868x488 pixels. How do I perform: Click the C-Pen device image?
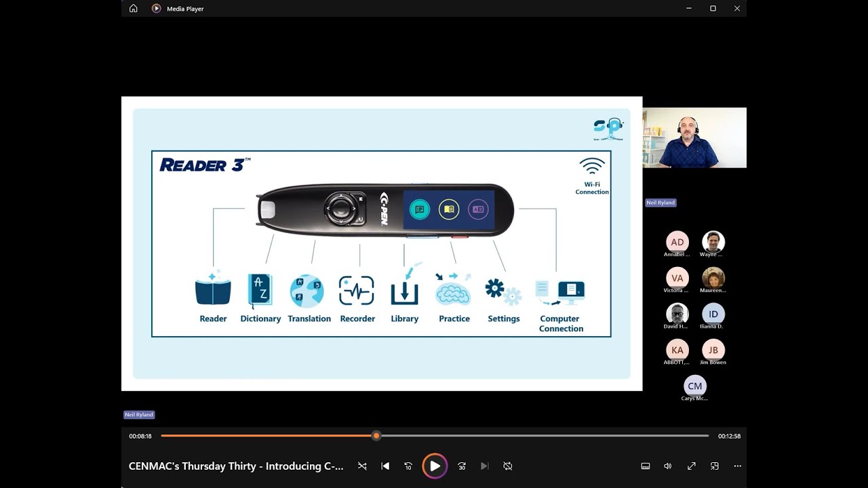pos(384,209)
